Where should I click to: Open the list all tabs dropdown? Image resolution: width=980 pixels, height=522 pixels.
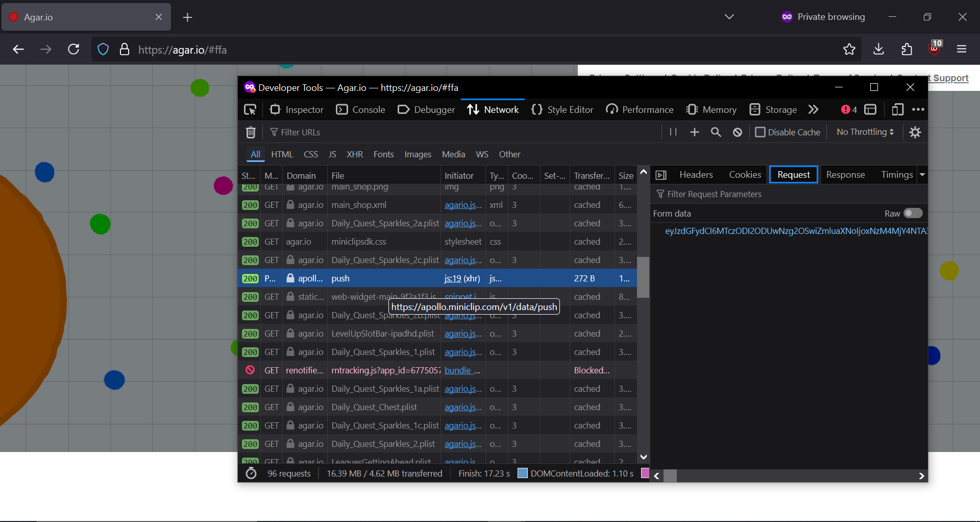point(729,17)
